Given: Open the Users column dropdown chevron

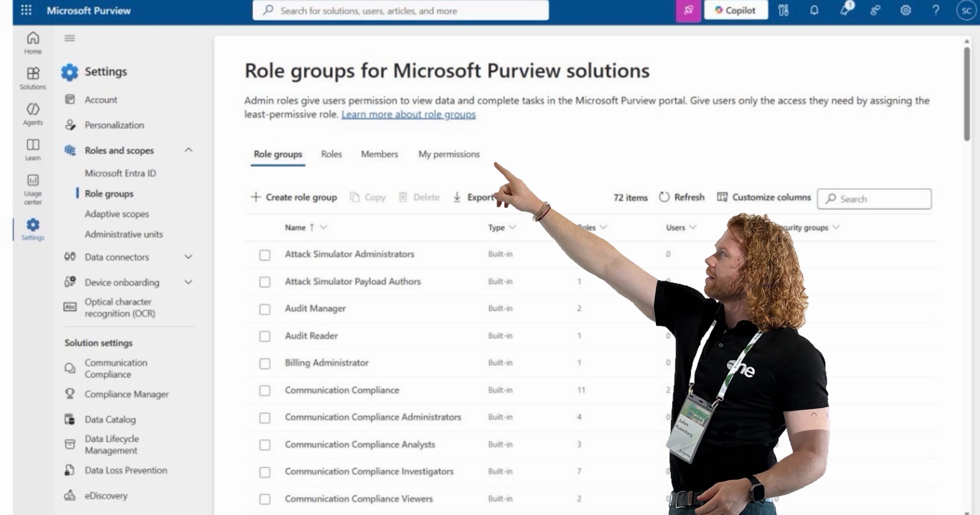Looking at the screenshot, I should [x=693, y=227].
